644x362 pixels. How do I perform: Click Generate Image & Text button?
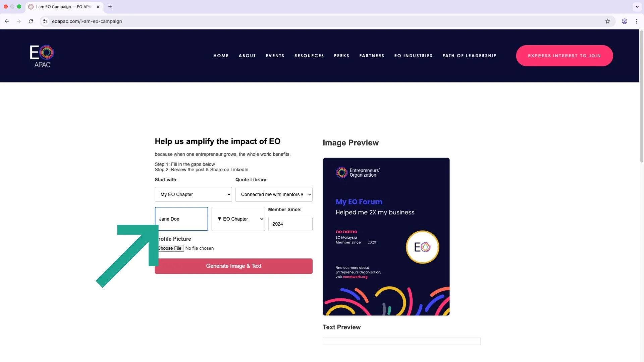[233, 266]
